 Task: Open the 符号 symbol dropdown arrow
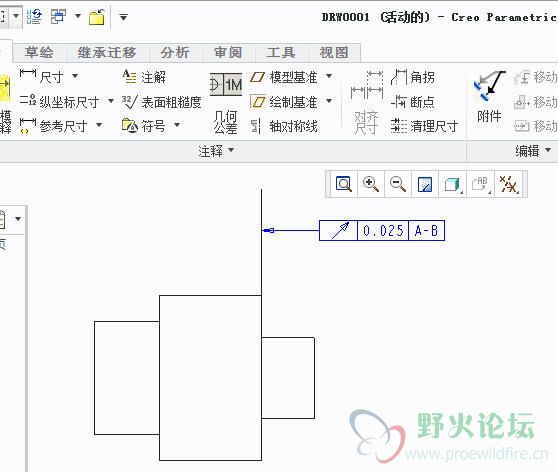click(177, 125)
